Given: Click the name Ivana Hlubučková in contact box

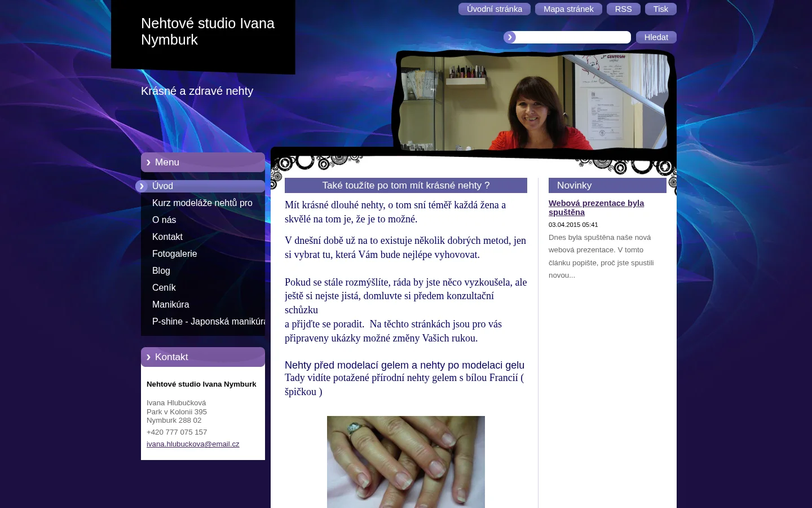Looking at the screenshot, I should [176, 403].
